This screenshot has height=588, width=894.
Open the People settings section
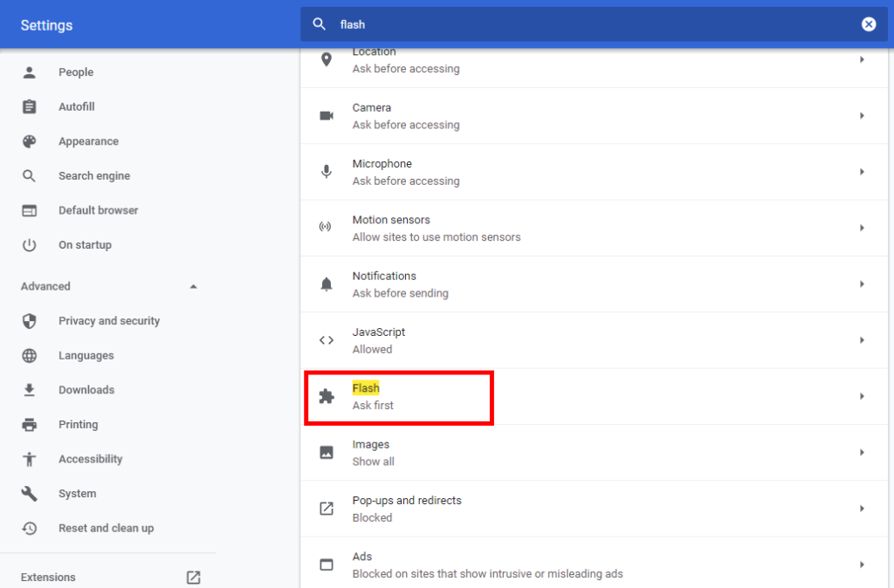tap(76, 72)
